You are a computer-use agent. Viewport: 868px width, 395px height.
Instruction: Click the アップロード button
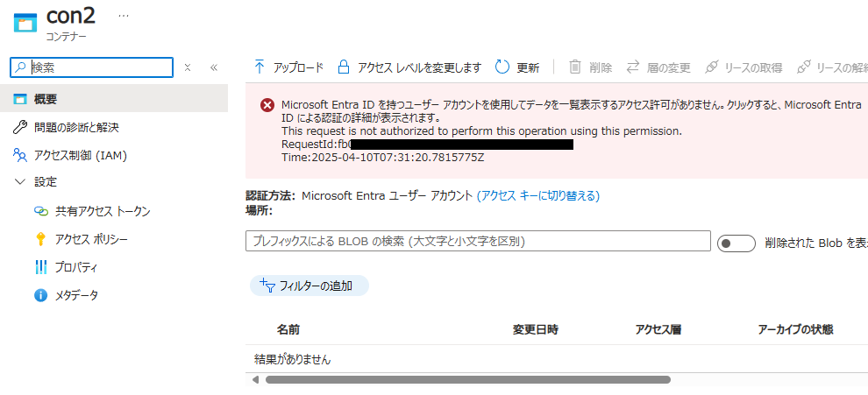point(288,67)
